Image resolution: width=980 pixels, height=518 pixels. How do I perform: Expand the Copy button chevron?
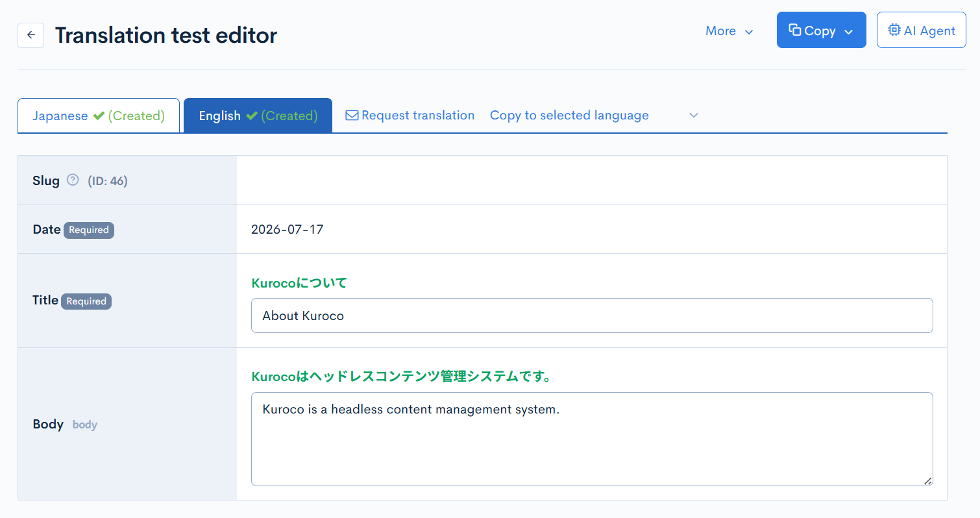(x=848, y=32)
